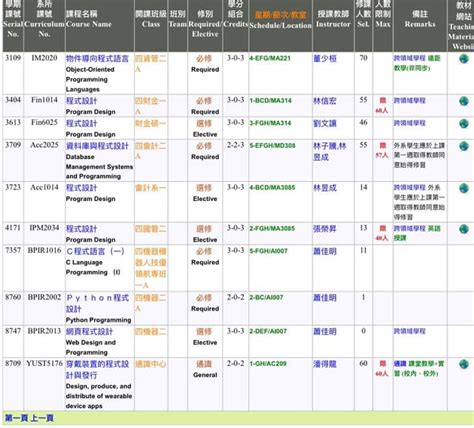Go to first page link 第一頁
474x428 pixels.
tap(16, 418)
